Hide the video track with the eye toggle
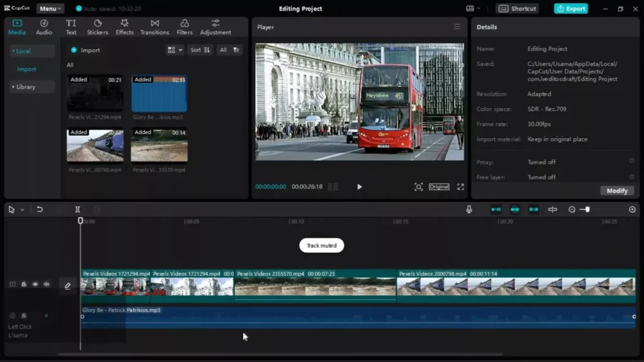The image size is (644, 362). pos(35,284)
